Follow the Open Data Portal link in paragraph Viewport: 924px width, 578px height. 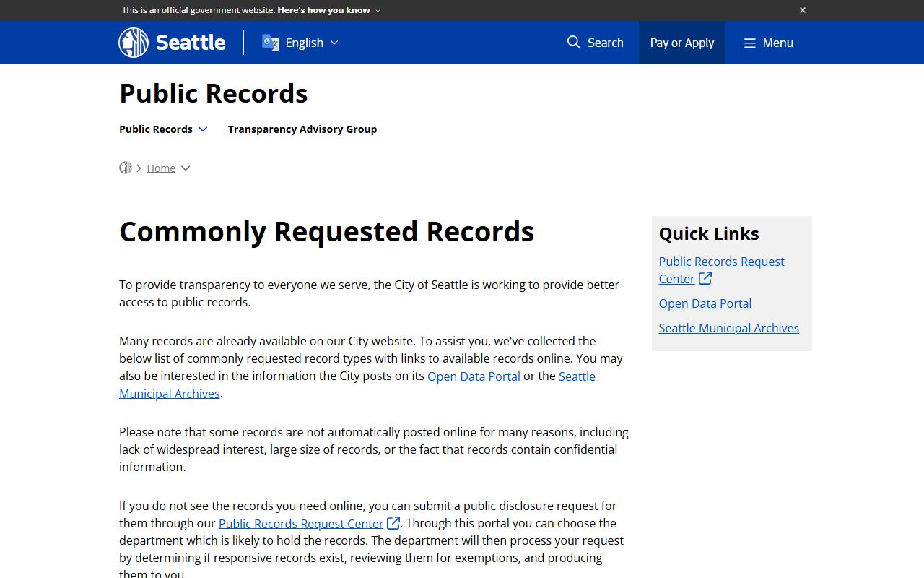[x=474, y=376]
